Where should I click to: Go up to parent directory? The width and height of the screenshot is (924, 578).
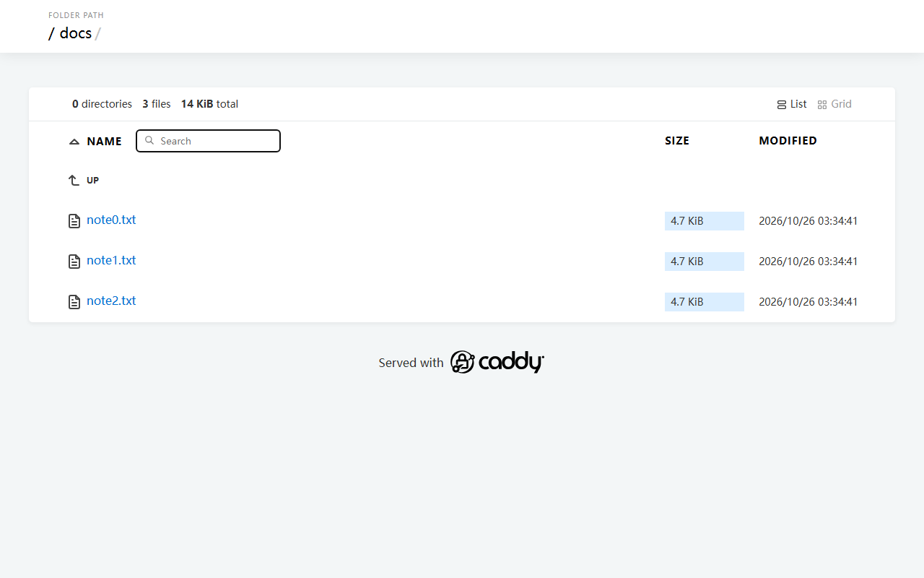click(84, 181)
